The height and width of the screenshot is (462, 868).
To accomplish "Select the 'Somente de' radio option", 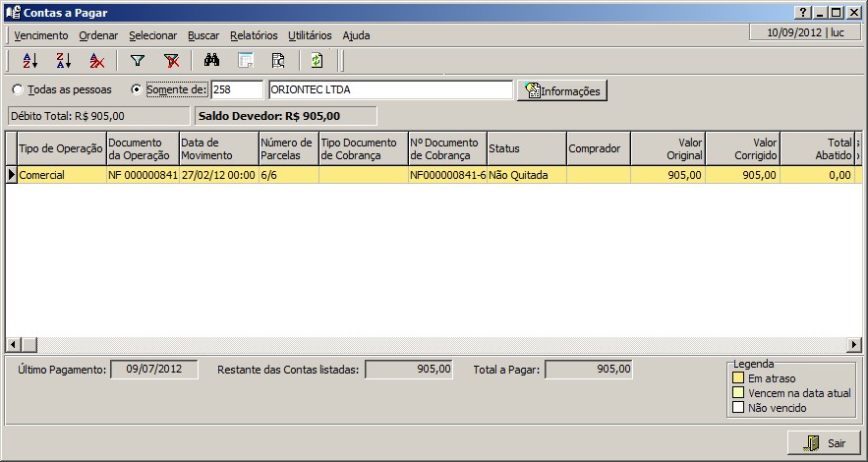I will tap(137, 89).
